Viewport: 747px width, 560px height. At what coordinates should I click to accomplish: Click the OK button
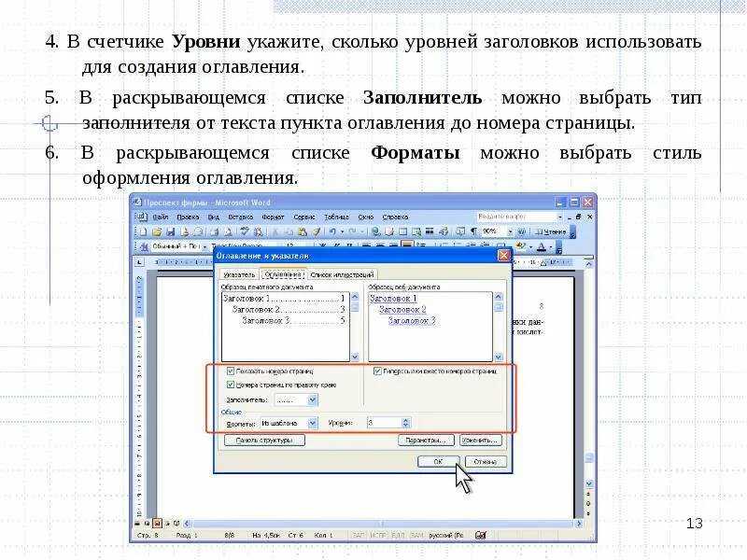(x=438, y=461)
